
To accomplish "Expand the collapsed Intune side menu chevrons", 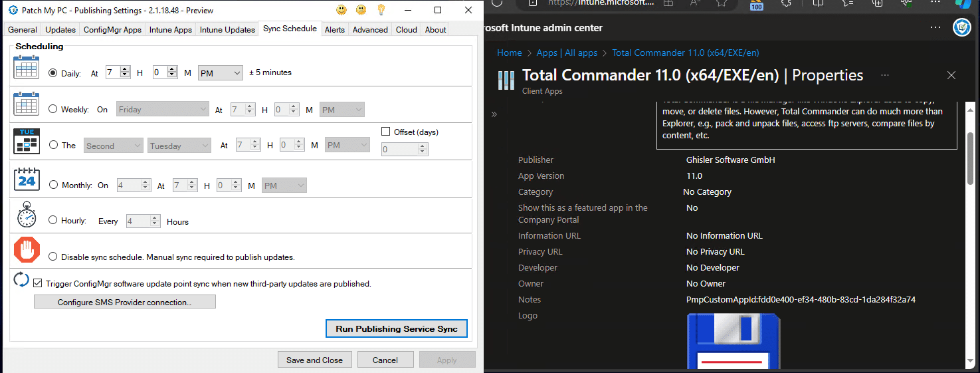I will tap(494, 114).
